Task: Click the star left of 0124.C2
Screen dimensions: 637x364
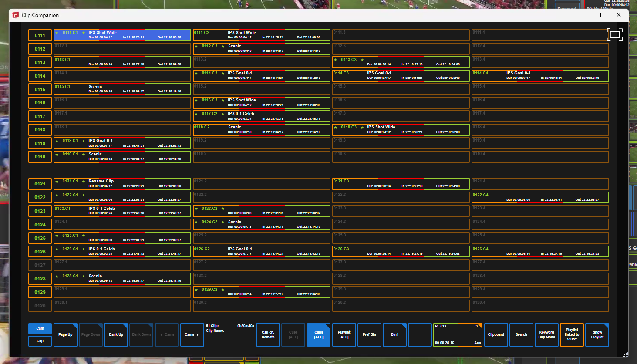Action: [x=196, y=222]
